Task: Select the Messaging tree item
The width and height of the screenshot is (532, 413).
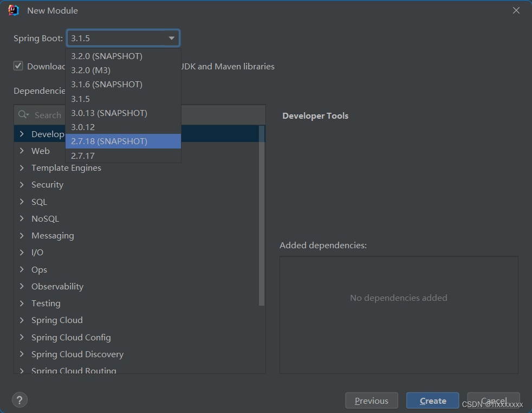Action: 53,236
